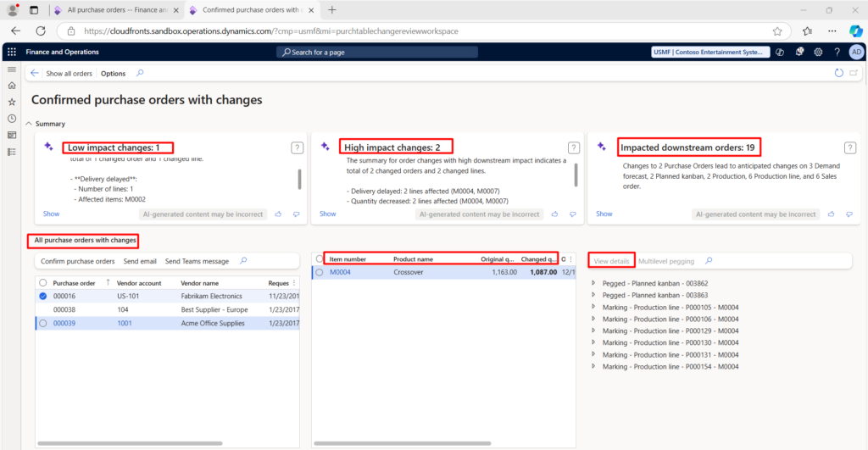Click the back arrow beside Show all orders
The height and width of the screenshot is (450, 868).
click(x=34, y=73)
